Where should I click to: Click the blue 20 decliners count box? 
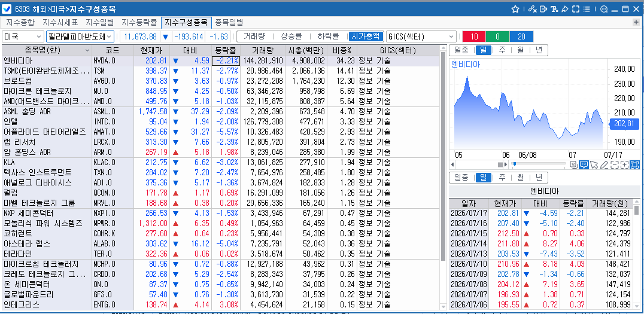521,36
